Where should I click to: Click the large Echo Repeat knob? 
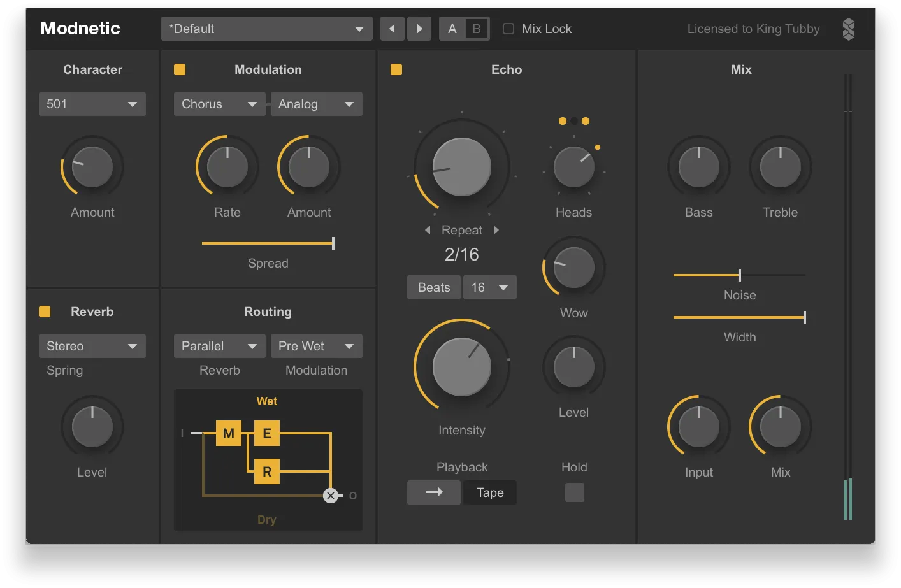click(x=462, y=167)
